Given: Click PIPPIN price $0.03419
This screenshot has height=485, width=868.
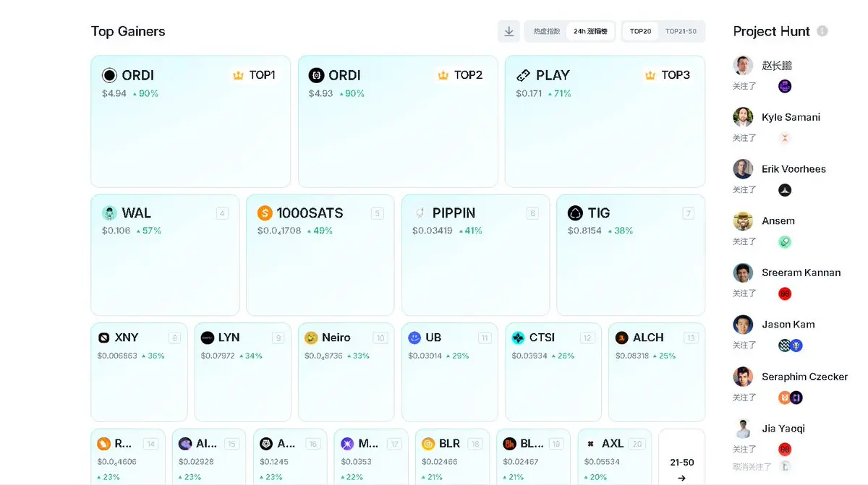Looking at the screenshot, I should (x=433, y=231).
